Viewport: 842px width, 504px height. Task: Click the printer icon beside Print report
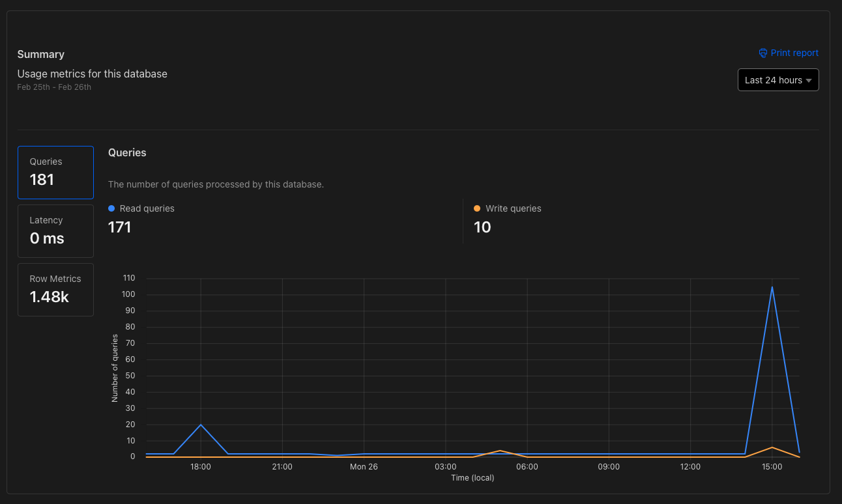[x=762, y=53]
